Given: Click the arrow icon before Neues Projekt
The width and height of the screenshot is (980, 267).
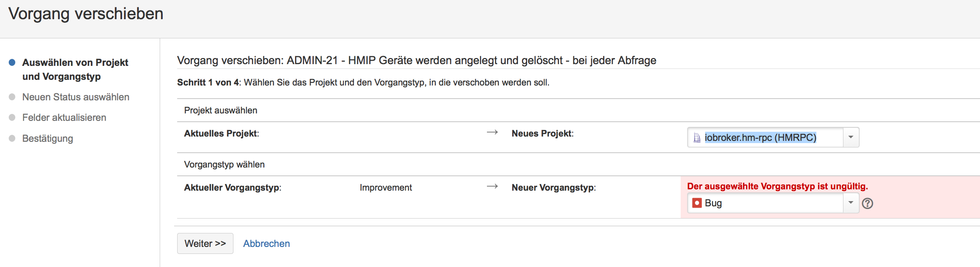Looking at the screenshot, I should tap(492, 132).
